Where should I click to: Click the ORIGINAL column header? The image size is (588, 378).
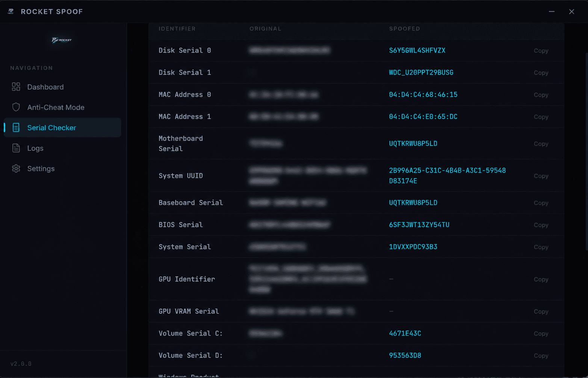(x=265, y=29)
